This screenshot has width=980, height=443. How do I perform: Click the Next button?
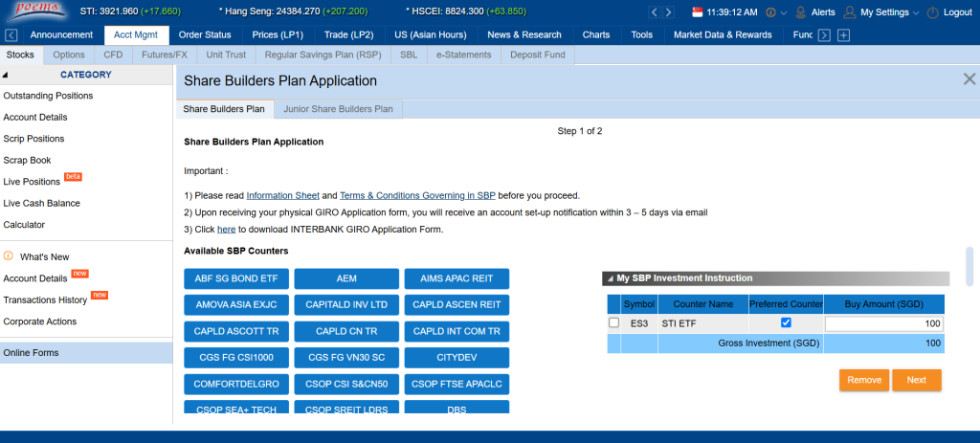tap(916, 380)
